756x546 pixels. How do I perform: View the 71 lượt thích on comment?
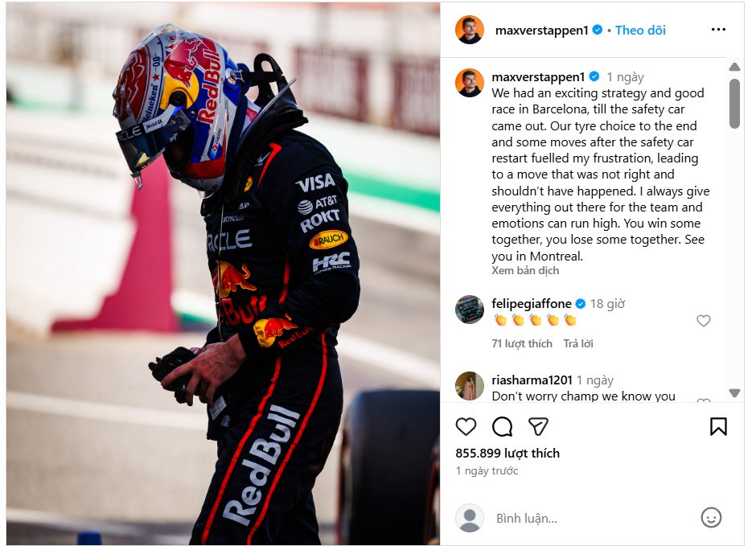tap(522, 343)
